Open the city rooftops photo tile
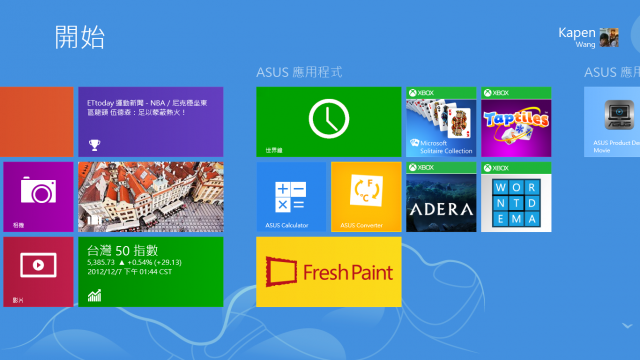 pyautogui.click(x=151, y=197)
